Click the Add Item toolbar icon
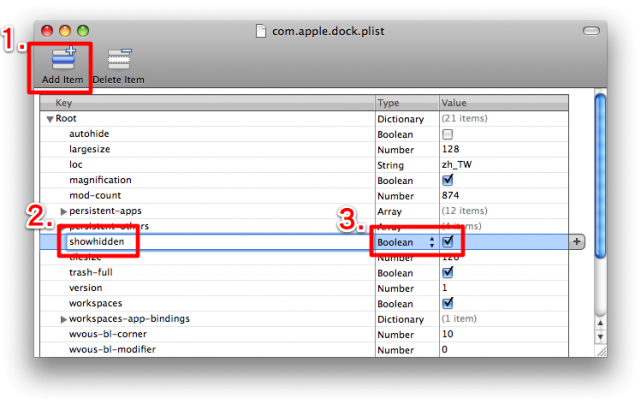The image size is (640, 404). 63,59
